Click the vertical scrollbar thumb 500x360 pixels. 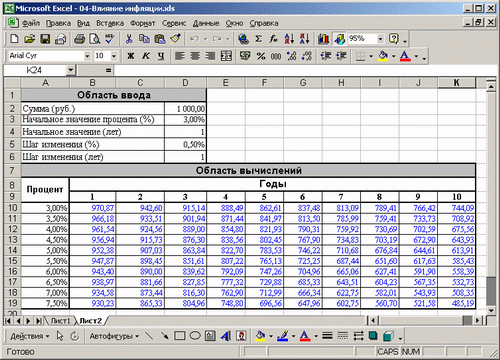(491, 291)
